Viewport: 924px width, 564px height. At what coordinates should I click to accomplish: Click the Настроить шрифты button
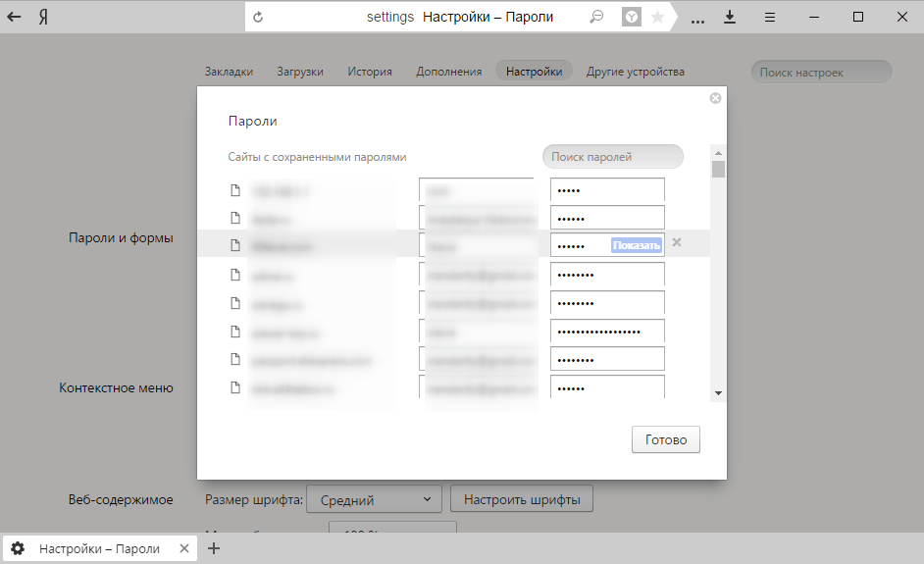point(521,500)
